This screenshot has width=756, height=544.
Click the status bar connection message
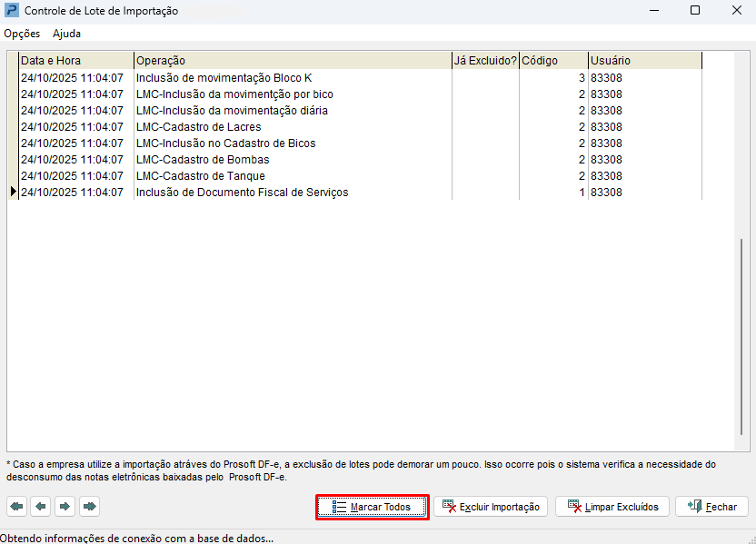pos(137,539)
